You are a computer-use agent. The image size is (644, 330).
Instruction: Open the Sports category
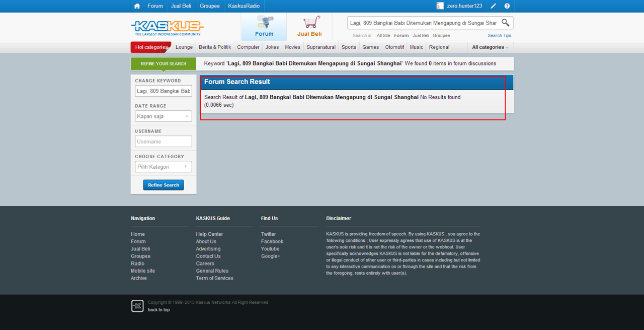[x=349, y=47]
